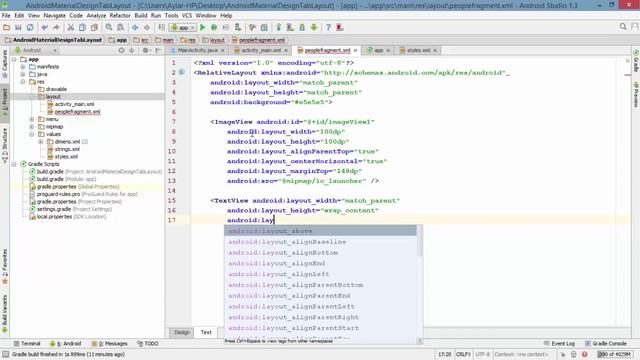The width and height of the screenshot is (640, 360).
Task: Click the Open folder toolbar icon
Action: point(7,27)
